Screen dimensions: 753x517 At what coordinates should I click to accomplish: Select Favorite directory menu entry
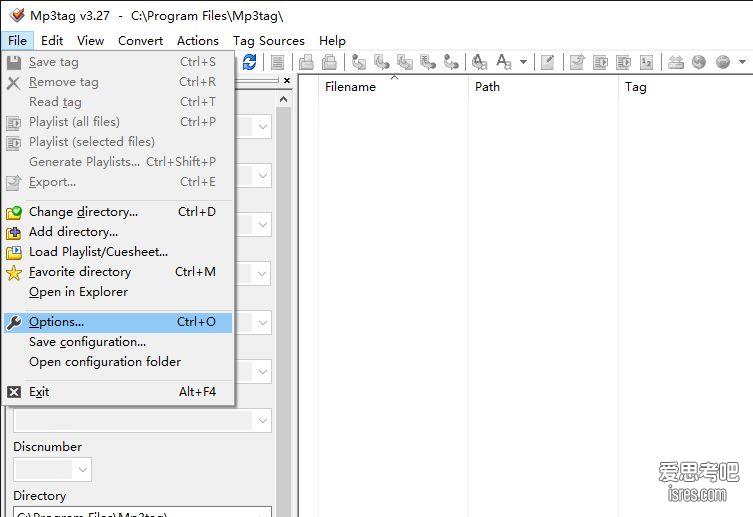(x=118, y=272)
